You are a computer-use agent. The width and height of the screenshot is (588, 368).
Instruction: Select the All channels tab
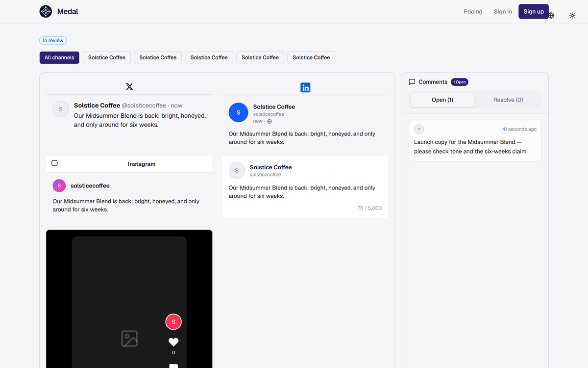(x=59, y=57)
